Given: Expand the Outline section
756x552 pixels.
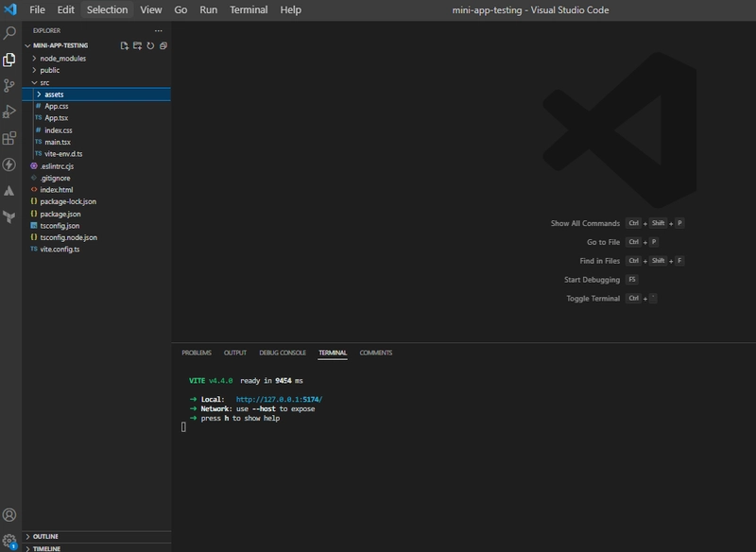Looking at the screenshot, I should coord(96,537).
